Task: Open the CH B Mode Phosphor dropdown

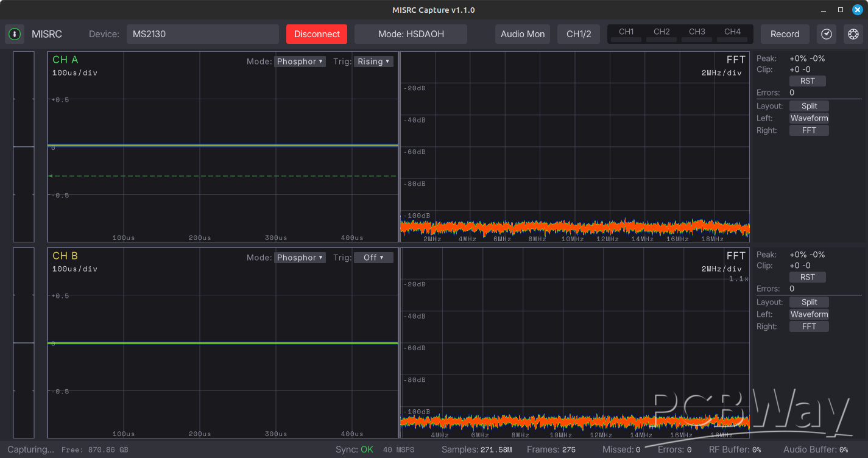Action: (x=300, y=258)
